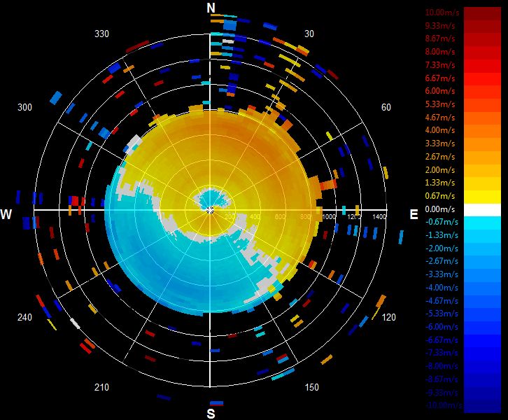Screen dimensions: 508x420
Task: Click the -2.67m/s legend label
Action: point(442,261)
